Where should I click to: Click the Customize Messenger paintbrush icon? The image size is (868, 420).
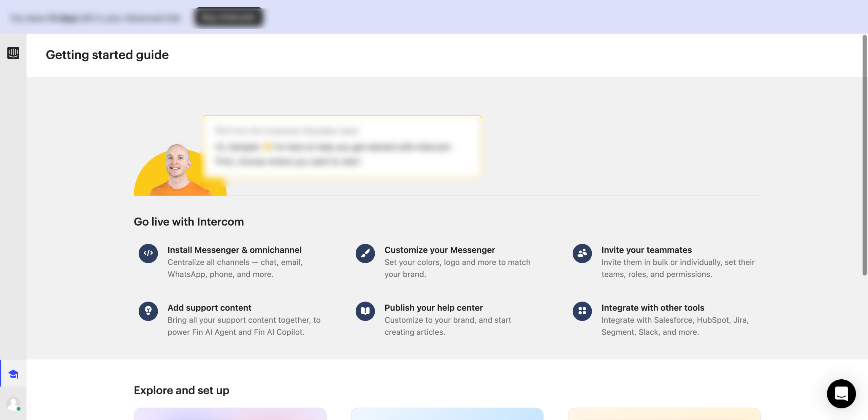(x=365, y=253)
